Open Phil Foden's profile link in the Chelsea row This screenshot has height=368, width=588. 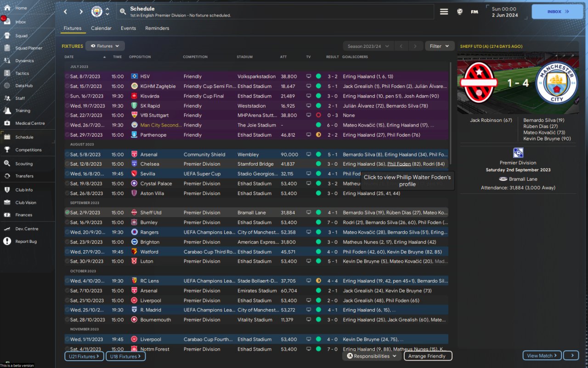point(399,164)
